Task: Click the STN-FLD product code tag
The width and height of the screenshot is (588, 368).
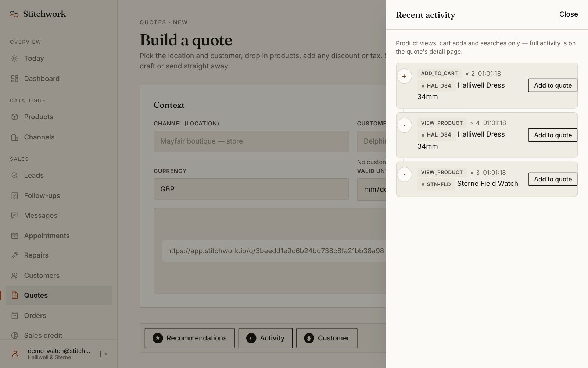Action: (436, 184)
